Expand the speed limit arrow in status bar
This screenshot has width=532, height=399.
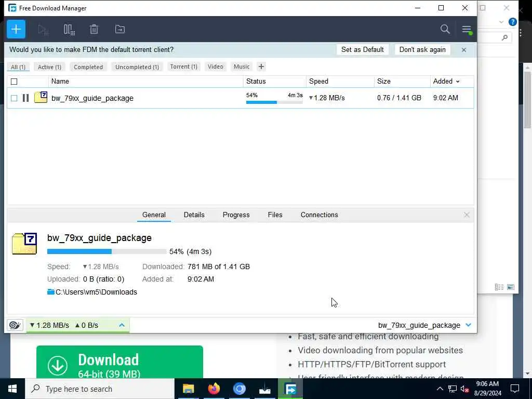[122, 325]
